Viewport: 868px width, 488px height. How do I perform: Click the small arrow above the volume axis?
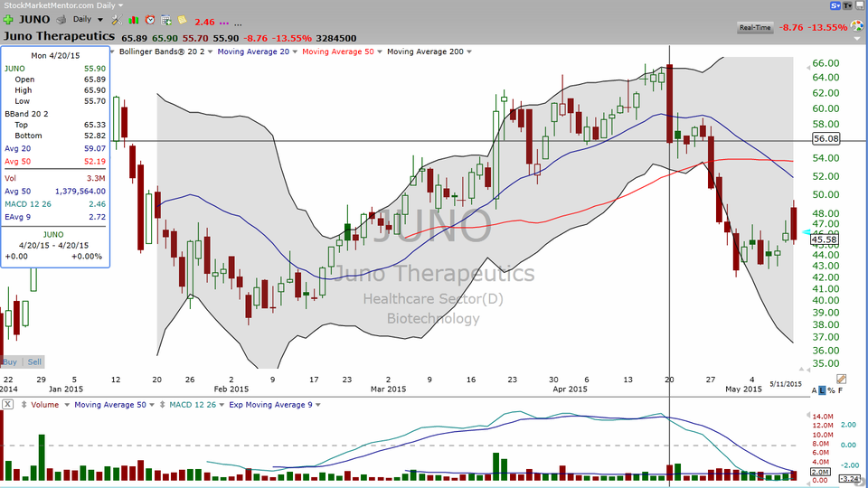[x=807, y=415]
